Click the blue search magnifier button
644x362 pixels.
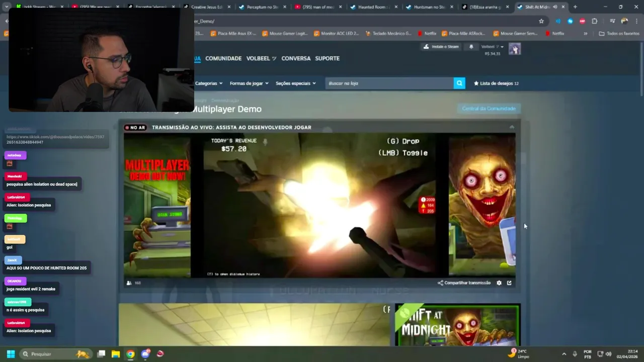click(459, 83)
